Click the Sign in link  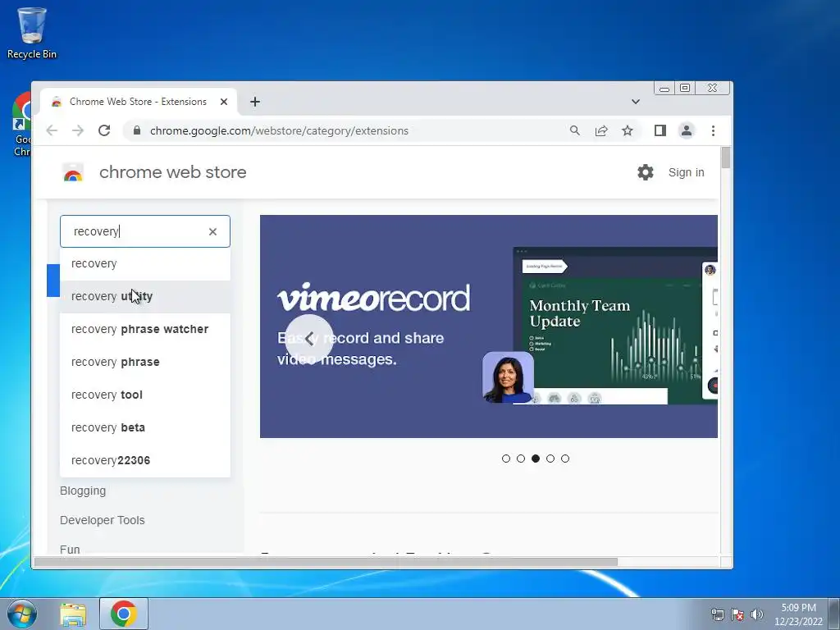pyautogui.click(x=687, y=172)
